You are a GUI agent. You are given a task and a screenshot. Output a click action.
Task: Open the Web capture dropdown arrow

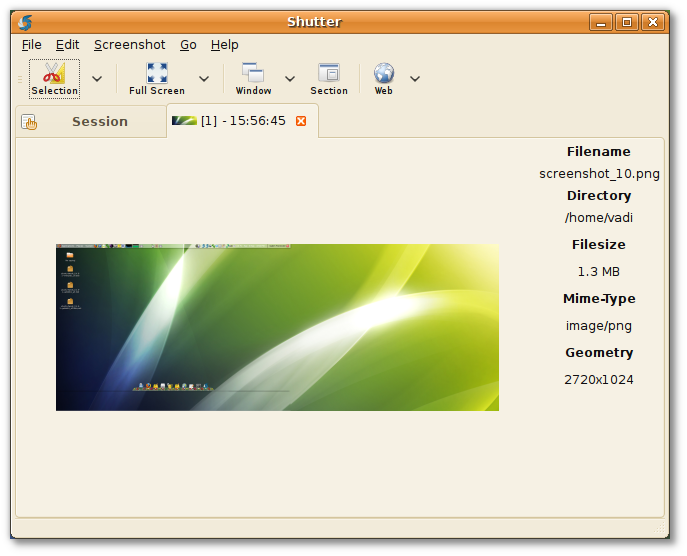[x=415, y=78]
